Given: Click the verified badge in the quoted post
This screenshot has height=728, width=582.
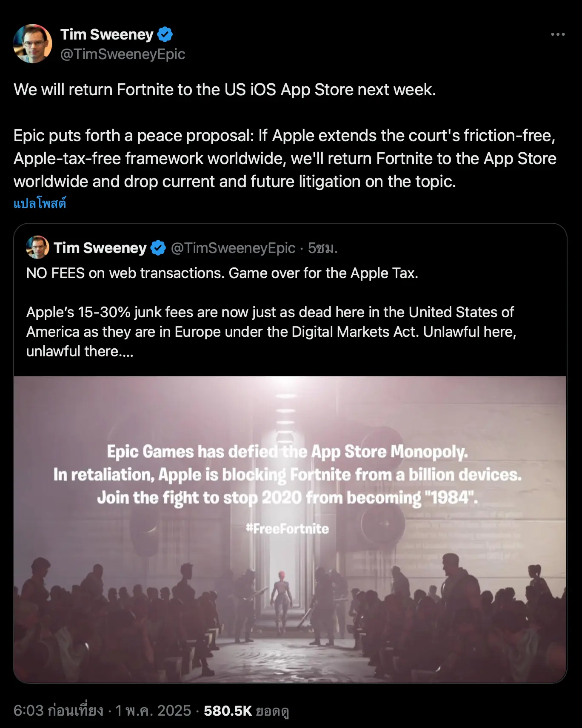Looking at the screenshot, I should coord(158,248).
